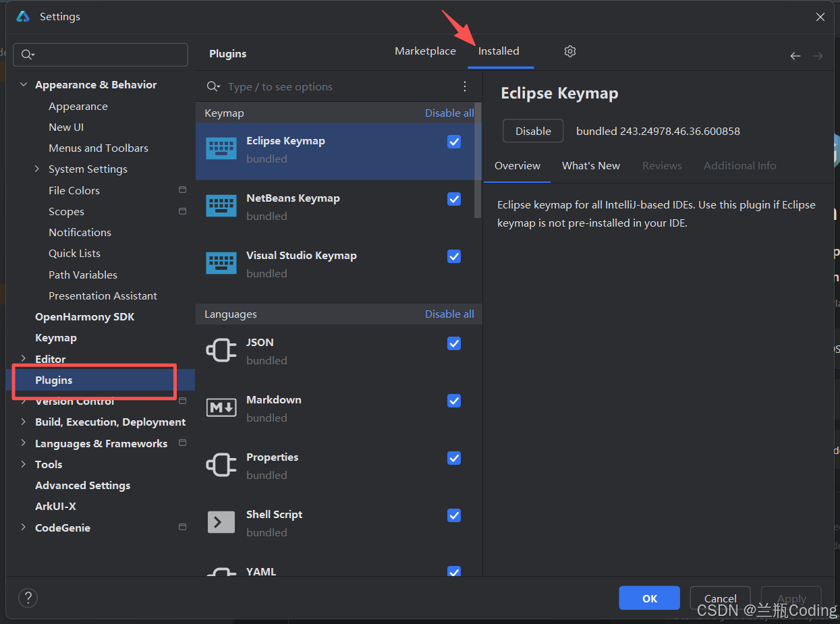Expand the Languages & Frameworks node
This screenshot has height=624, width=840.
(x=24, y=443)
